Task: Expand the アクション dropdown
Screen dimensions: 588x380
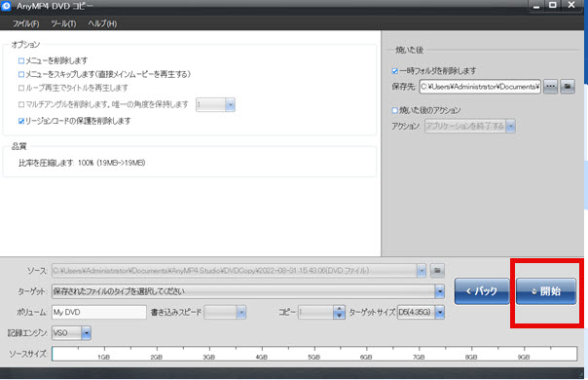Action: pyautogui.click(x=510, y=126)
